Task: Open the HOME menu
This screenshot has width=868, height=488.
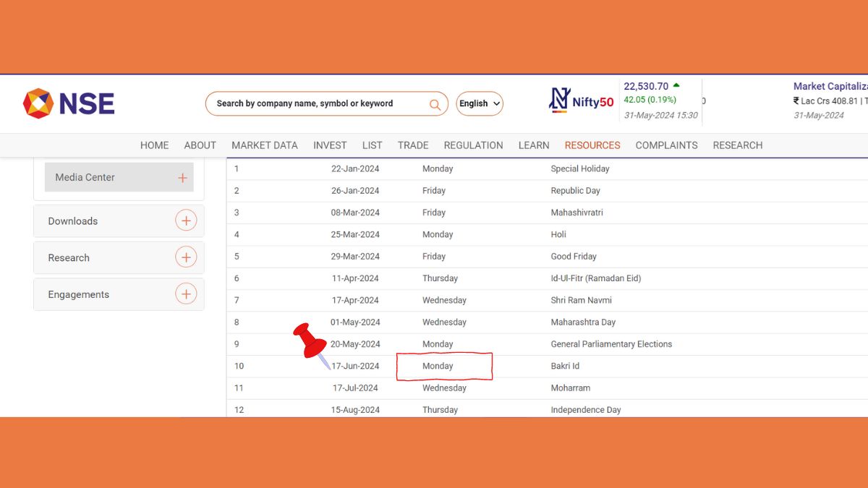Action: [x=154, y=145]
